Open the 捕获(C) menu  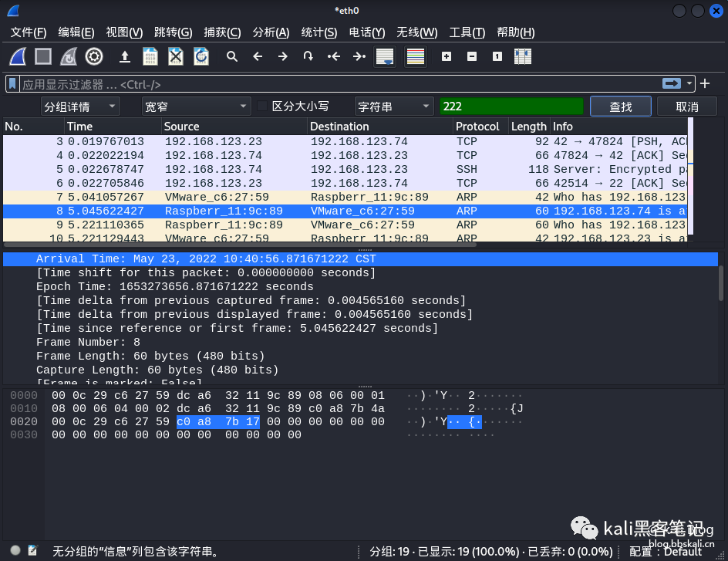click(x=222, y=32)
